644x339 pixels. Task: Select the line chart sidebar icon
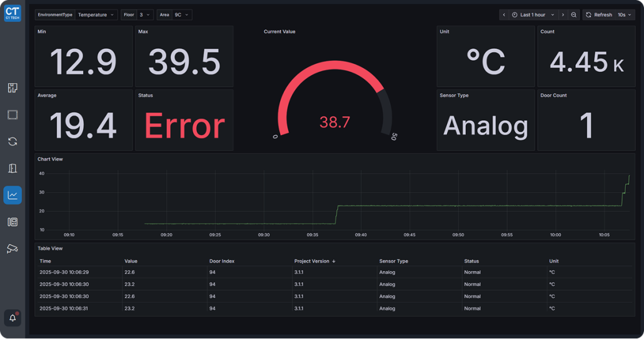coord(13,195)
